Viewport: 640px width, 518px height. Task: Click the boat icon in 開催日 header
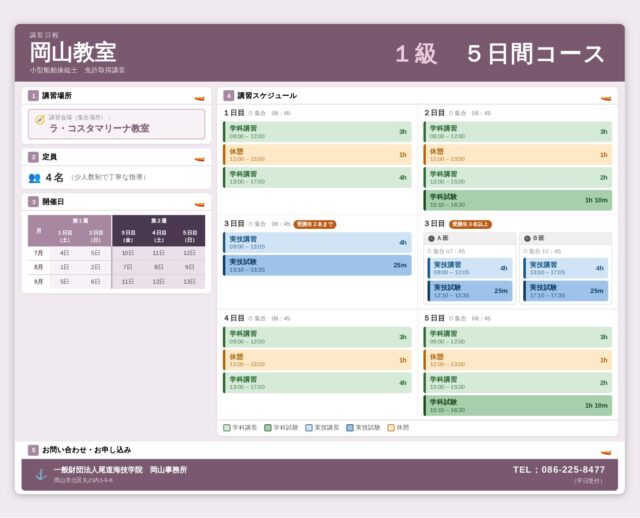click(x=199, y=204)
